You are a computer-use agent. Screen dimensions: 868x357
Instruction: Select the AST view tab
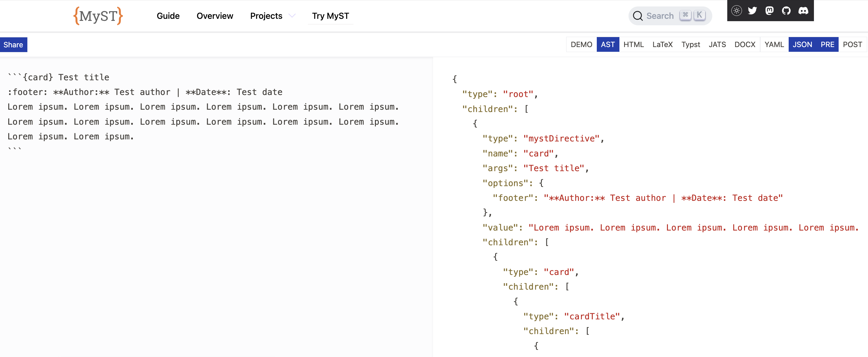[608, 44]
